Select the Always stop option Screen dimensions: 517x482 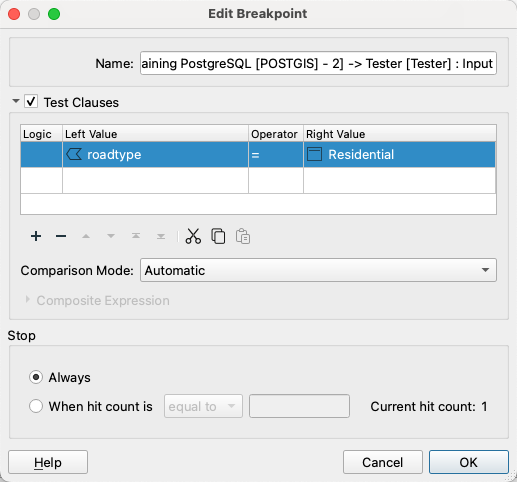(36, 377)
